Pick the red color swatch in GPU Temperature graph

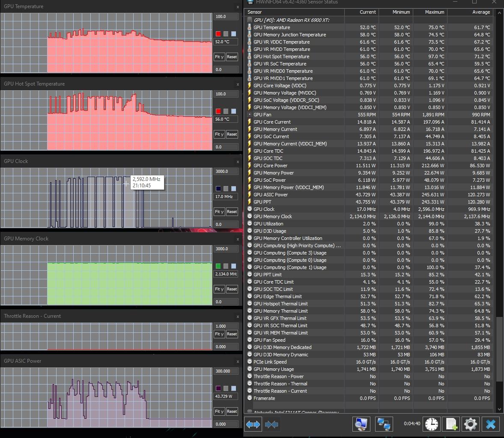click(x=218, y=34)
